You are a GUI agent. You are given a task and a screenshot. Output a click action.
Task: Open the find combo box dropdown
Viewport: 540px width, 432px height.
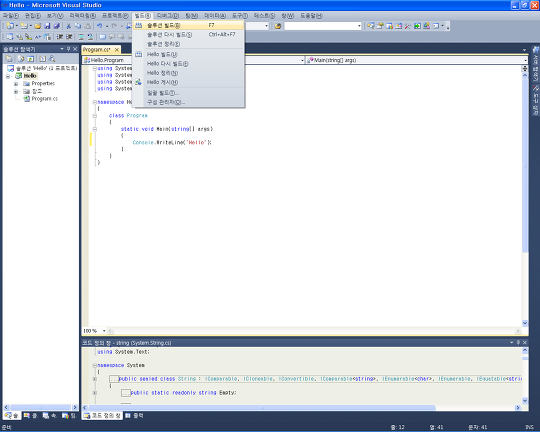pos(359,26)
